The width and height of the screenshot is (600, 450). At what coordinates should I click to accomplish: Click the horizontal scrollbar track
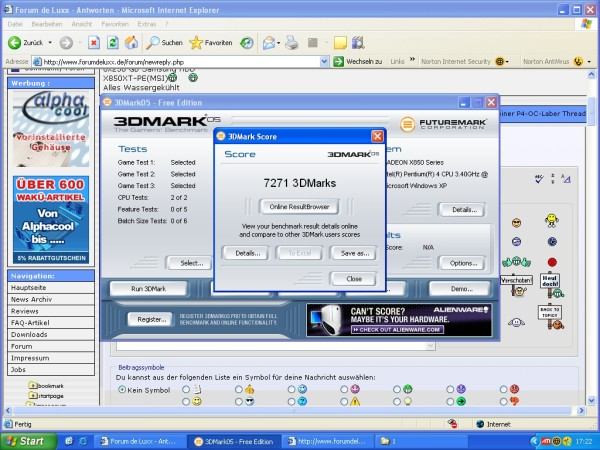(295, 411)
